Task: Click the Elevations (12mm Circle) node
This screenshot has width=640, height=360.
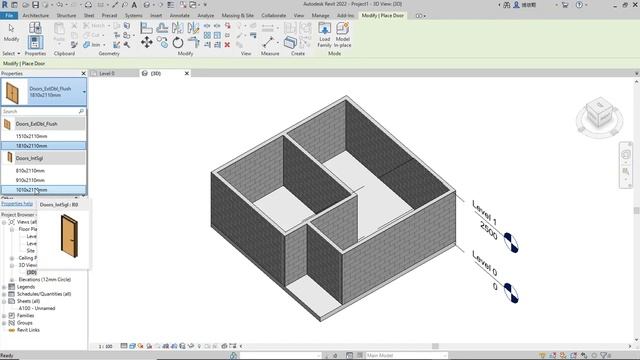Action: 44,280
